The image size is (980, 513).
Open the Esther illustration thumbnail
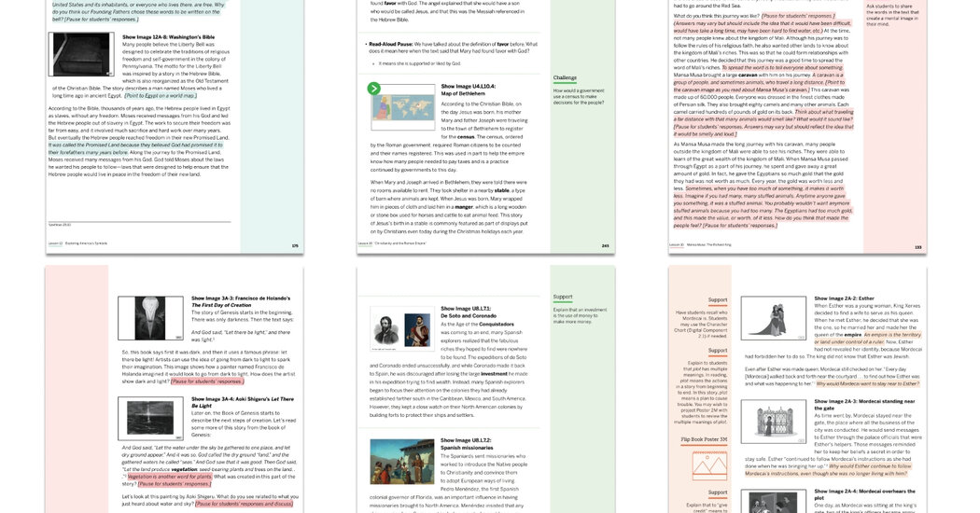[773, 319]
